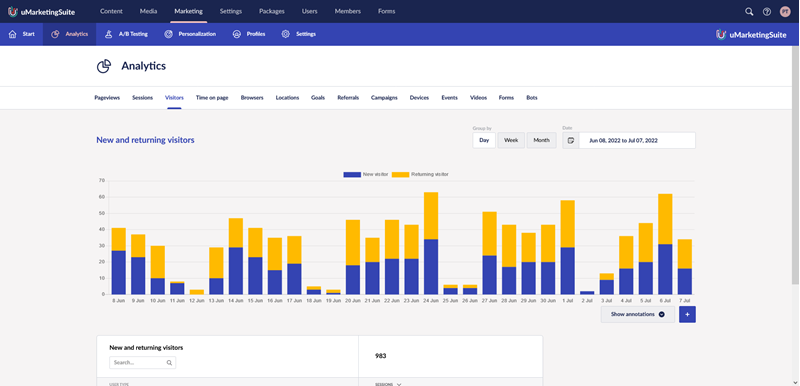Image resolution: width=800 pixels, height=386 pixels.
Task: Switch to the Videos tab
Action: (479, 98)
